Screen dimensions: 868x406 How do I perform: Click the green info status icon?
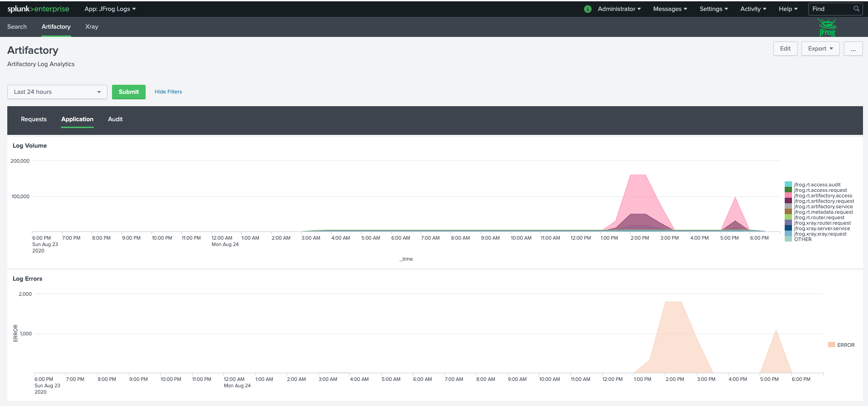coord(588,9)
